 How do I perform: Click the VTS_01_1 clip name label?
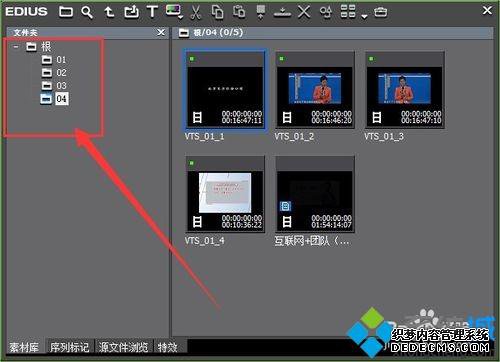pos(204,137)
